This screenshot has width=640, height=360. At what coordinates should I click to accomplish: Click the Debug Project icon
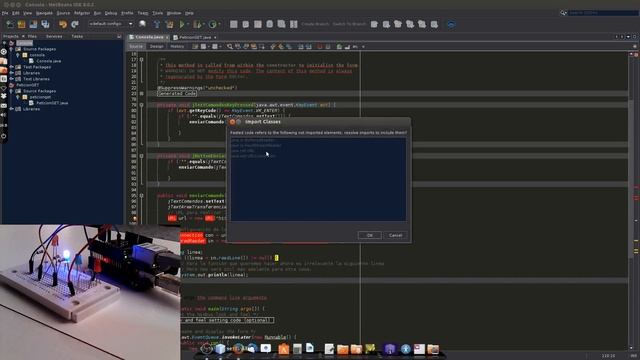(197, 24)
